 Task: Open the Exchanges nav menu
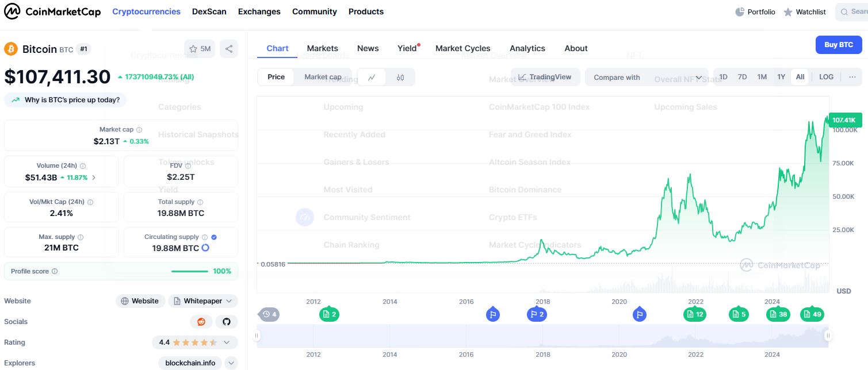(259, 11)
